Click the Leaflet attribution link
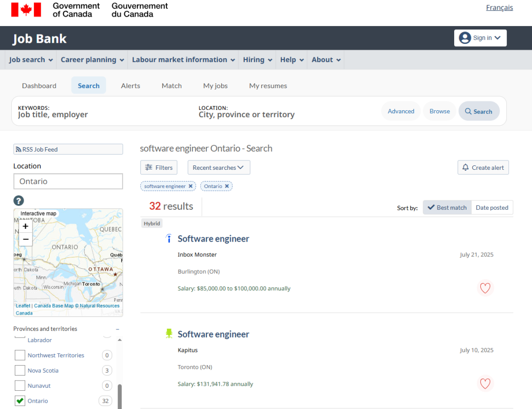The image size is (532, 409). tap(23, 306)
